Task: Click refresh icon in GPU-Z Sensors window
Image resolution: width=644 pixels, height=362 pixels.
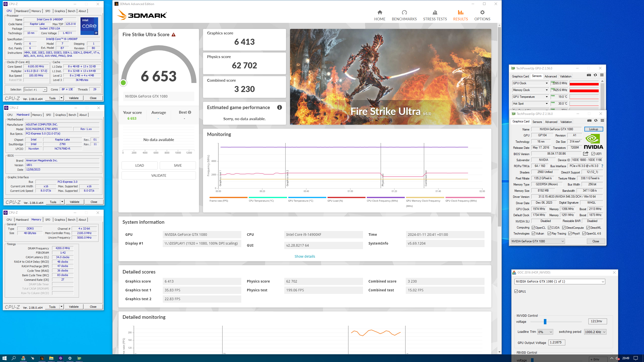Action: (x=595, y=75)
